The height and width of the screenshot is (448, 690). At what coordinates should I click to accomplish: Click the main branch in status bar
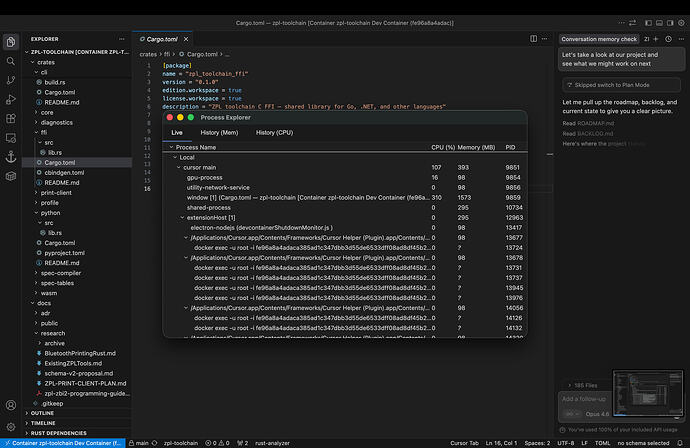(139, 443)
